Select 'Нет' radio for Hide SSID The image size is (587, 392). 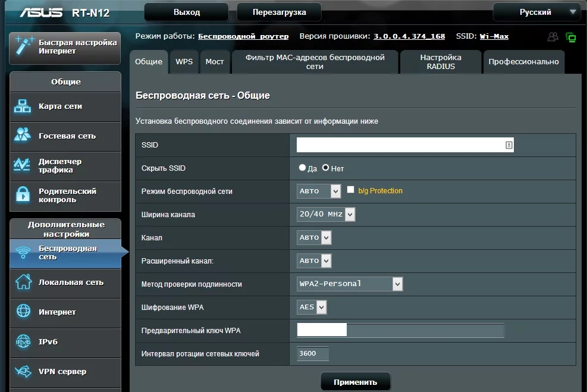(x=325, y=168)
